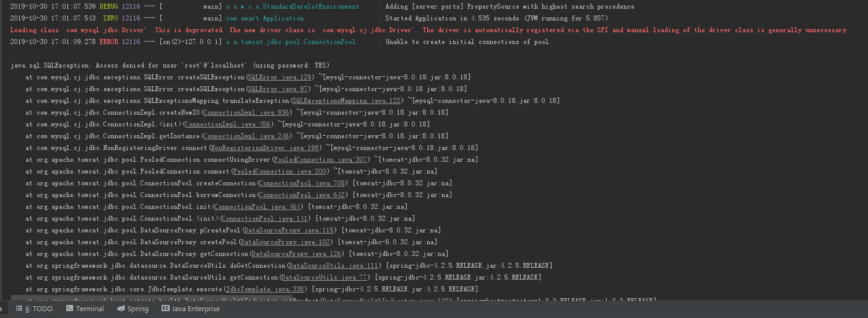The width and height of the screenshot is (868, 318).
Task: Follow DataSourceUtils.java:111 link
Action: (334, 265)
